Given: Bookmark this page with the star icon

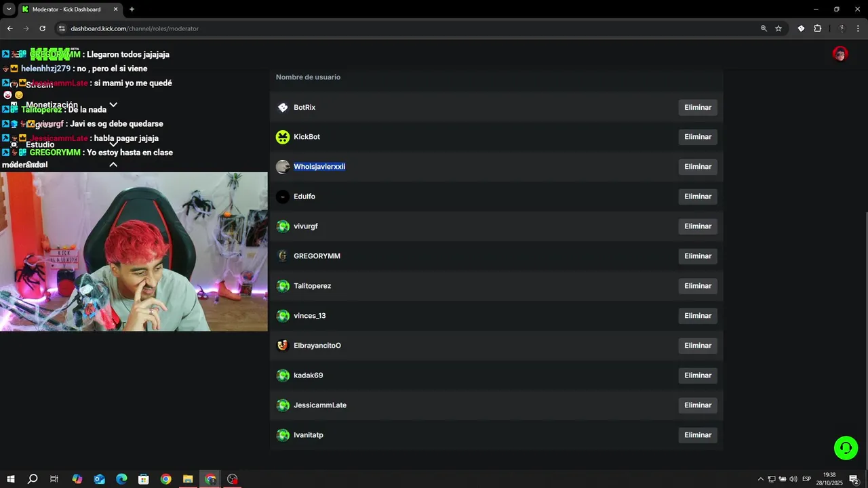Looking at the screenshot, I should (778, 28).
